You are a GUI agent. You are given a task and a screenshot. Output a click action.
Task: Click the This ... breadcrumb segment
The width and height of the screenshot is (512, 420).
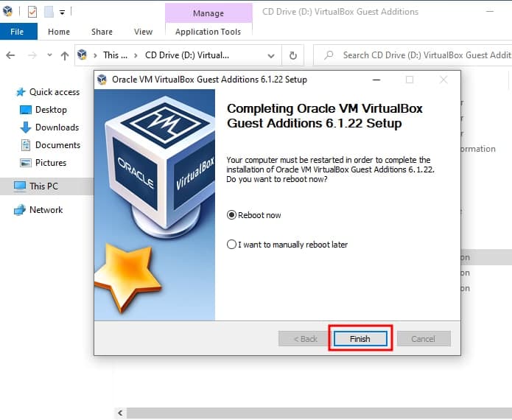tap(115, 55)
